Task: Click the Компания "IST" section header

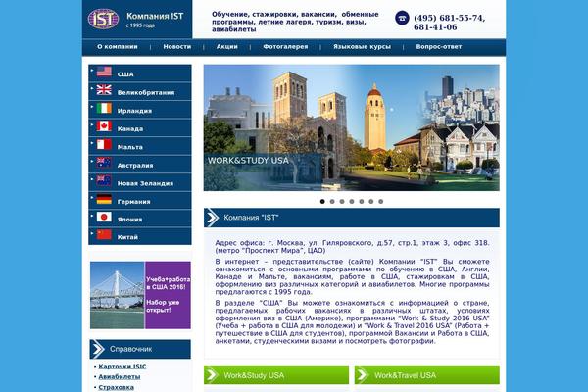Action: click(x=352, y=218)
